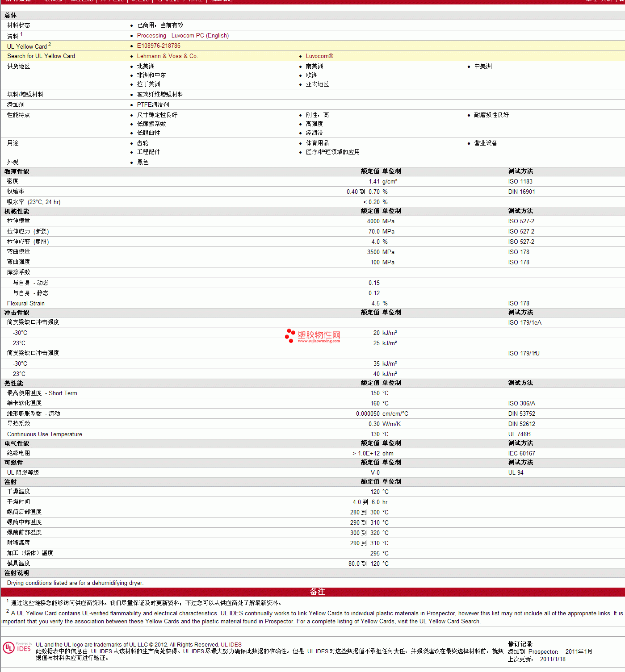Screen dimensions: 625x672
Task: Click the UL IDES logo in the footer
Action: pos(17,648)
